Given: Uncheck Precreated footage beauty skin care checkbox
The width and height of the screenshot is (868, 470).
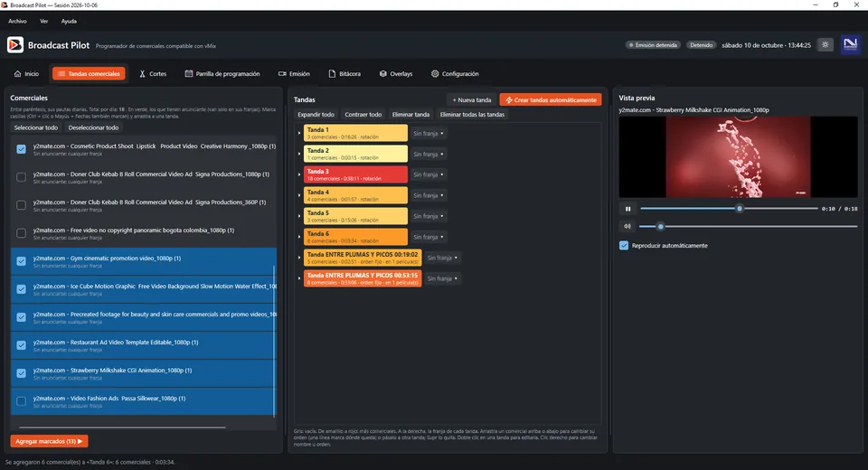Looking at the screenshot, I should (21, 317).
